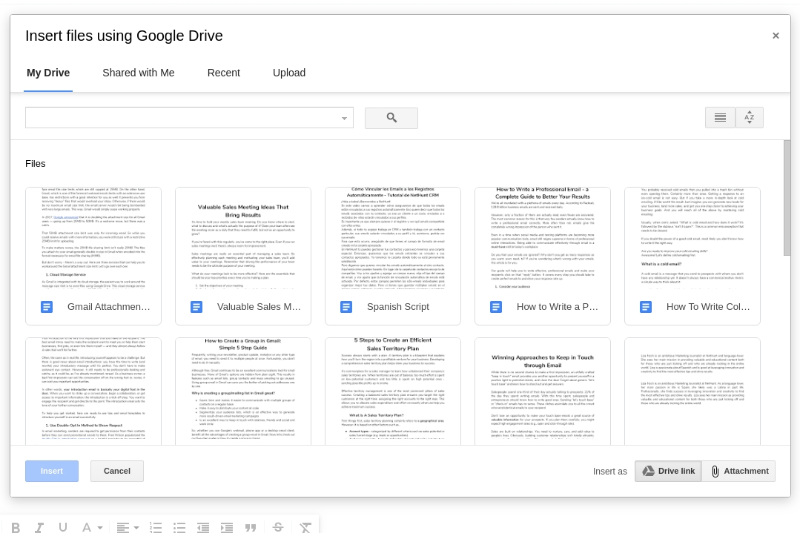Click the Docs icon beside How To Write Col...
This screenshot has width=800, height=533.
(645, 307)
